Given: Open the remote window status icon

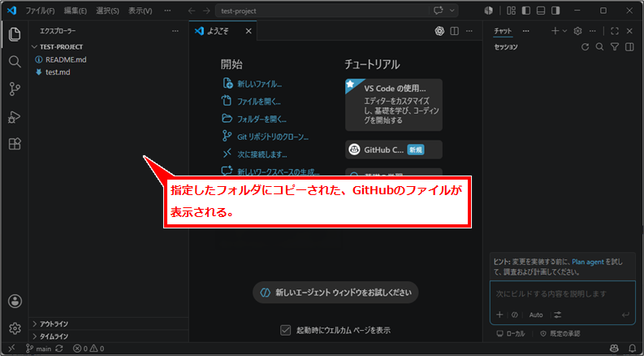Looking at the screenshot, I should 12,349.
